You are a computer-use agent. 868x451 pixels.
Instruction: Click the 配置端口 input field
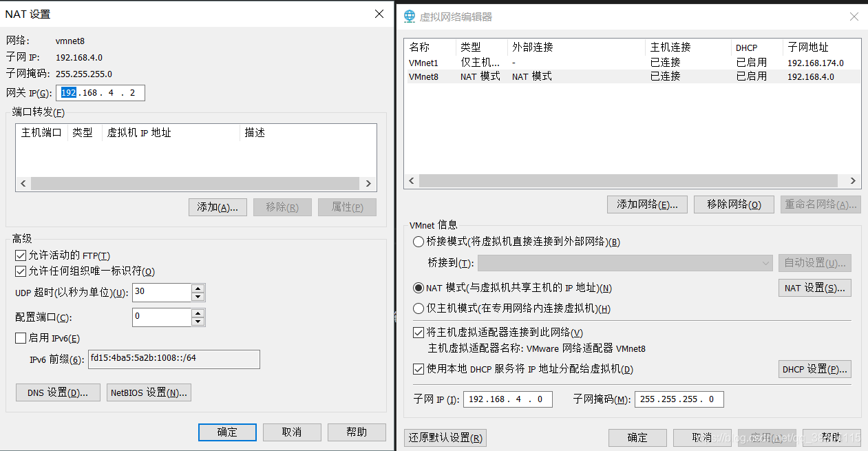point(161,317)
